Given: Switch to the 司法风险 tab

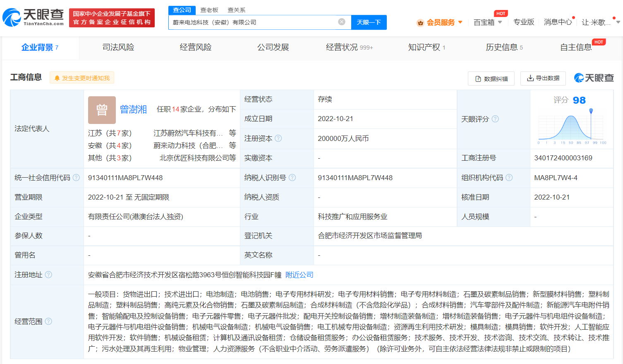Looking at the screenshot, I should coord(118,48).
